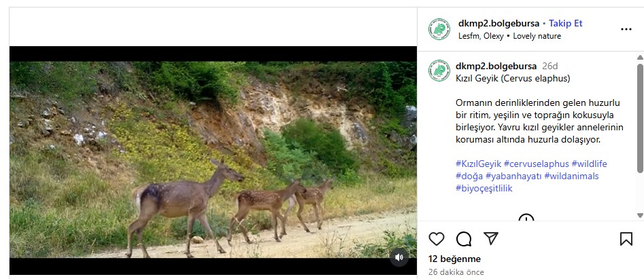The width and height of the screenshot is (644, 279).
Task: Open #wildlife hashtag link
Action: click(589, 164)
